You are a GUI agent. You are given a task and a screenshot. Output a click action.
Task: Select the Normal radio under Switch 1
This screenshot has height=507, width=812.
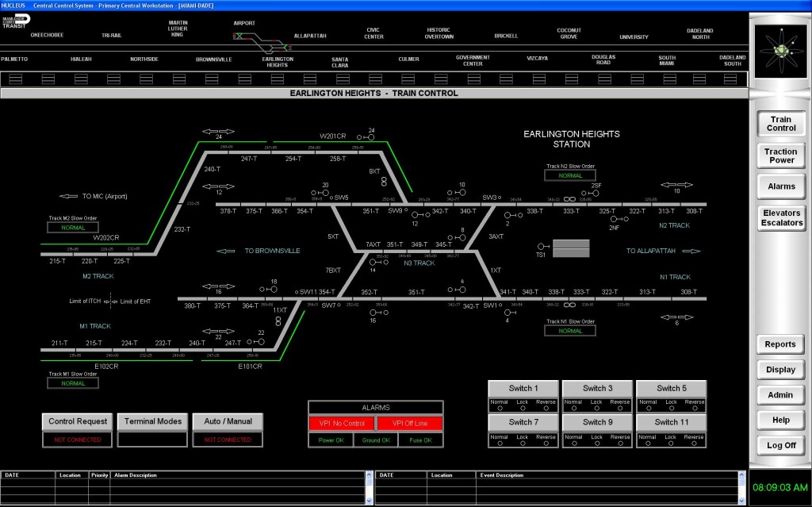(x=499, y=409)
